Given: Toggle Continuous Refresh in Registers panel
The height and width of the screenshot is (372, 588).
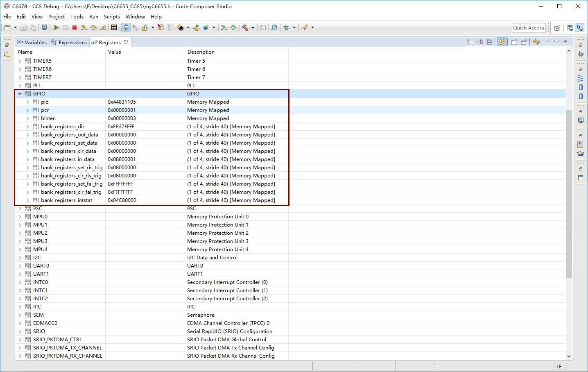Looking at the screenshot, I should coord(502,42).
